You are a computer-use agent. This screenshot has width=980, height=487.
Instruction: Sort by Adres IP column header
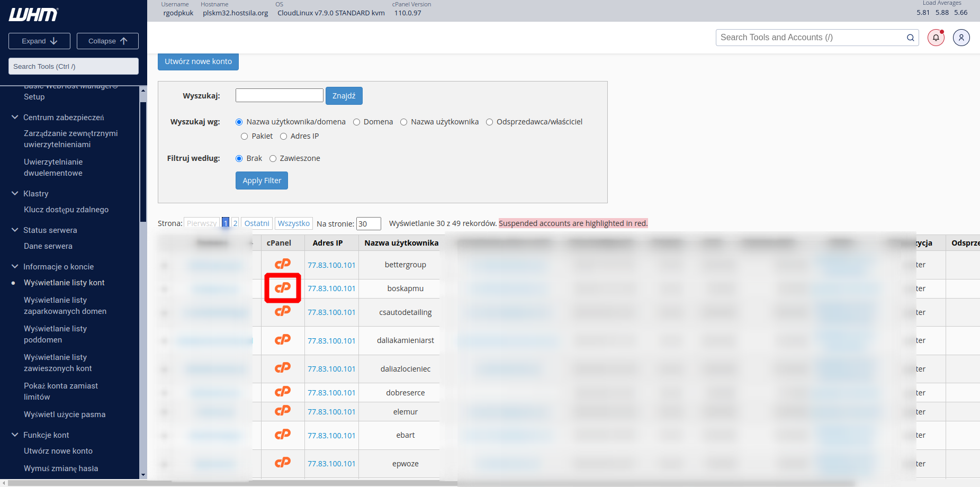point(328,243)
